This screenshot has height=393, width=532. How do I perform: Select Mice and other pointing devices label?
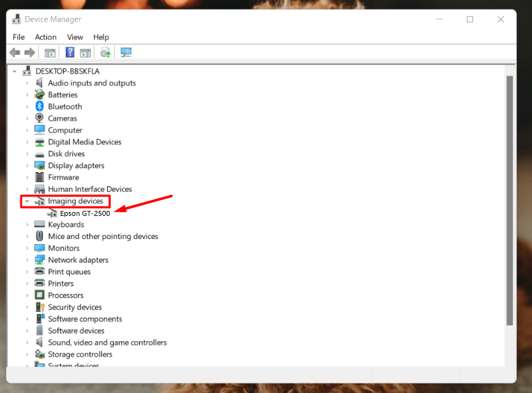[103, 236]
